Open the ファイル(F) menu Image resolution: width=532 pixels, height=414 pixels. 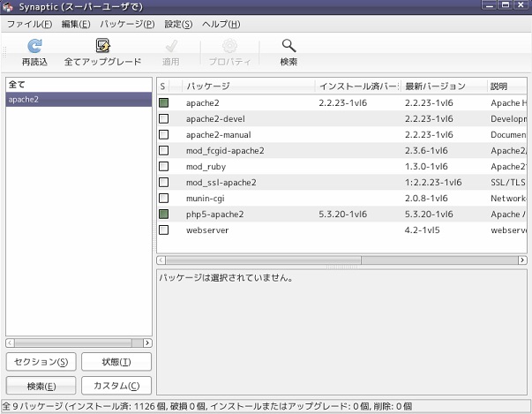click(29, 24)
